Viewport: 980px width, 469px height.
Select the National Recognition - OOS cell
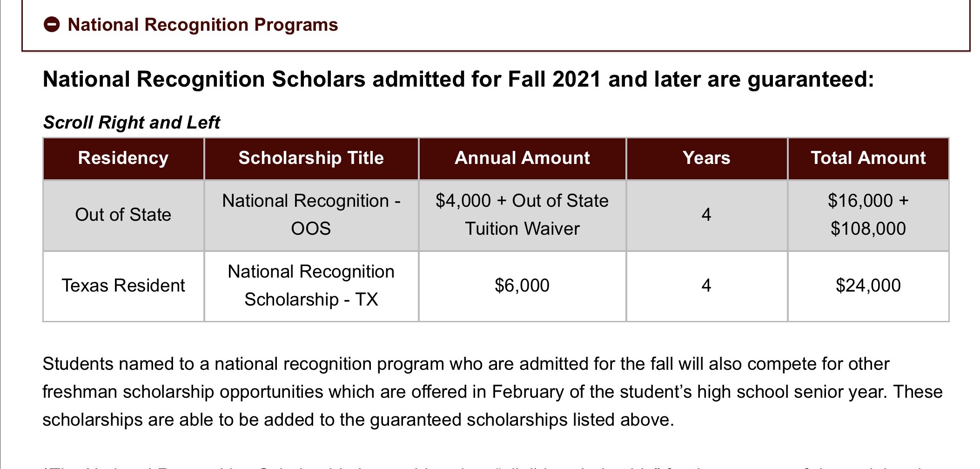311,215
